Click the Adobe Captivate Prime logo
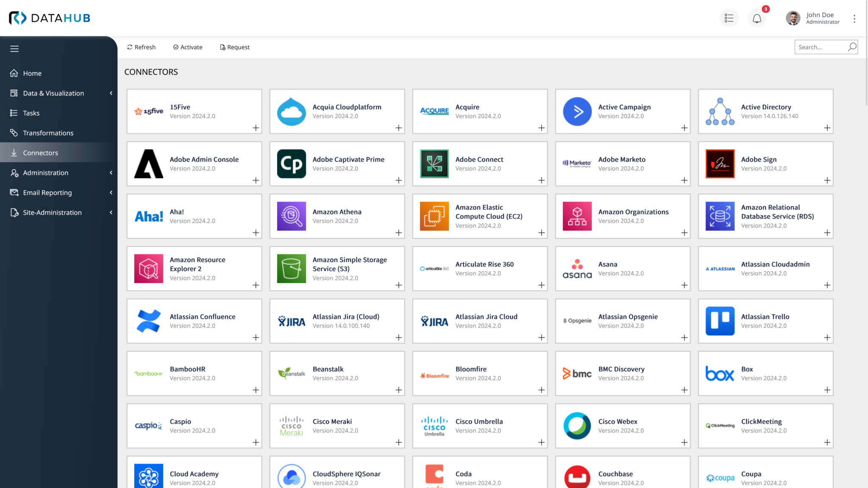Screen dimensions: 868x488 (x=291, y=164)
